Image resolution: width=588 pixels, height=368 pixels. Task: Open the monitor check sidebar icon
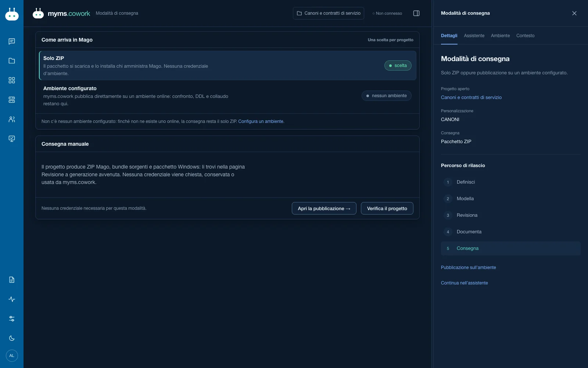pyautogui.click(x=12, y=139)
